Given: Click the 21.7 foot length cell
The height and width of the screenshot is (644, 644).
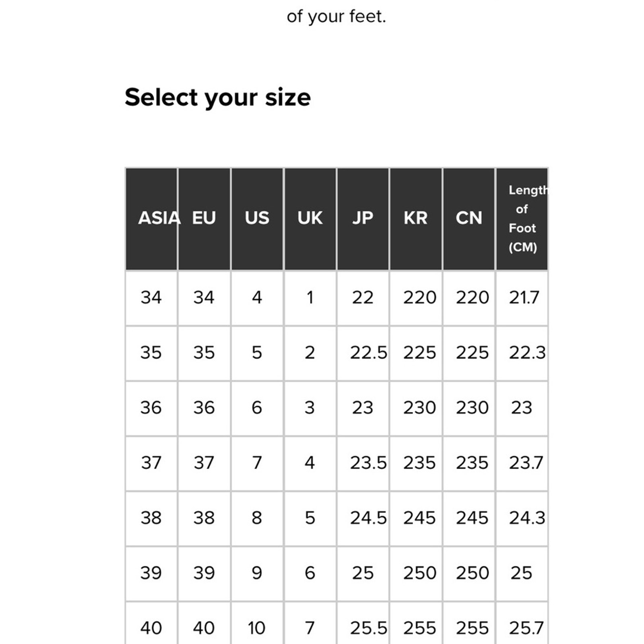Looking at the screenshot, I should [522, 298].
